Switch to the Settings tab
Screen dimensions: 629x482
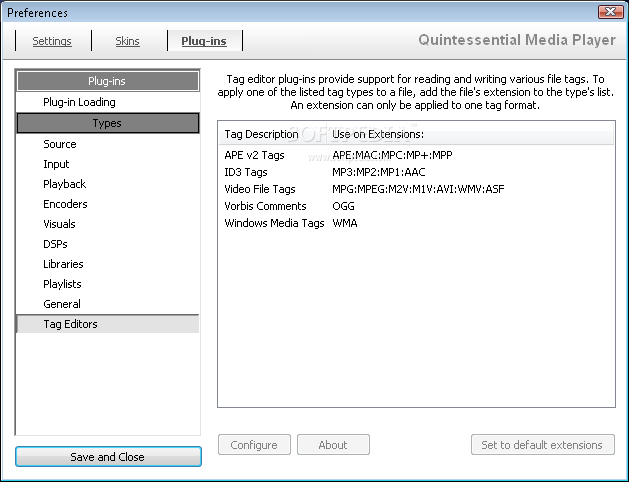[x=52, y=41]
